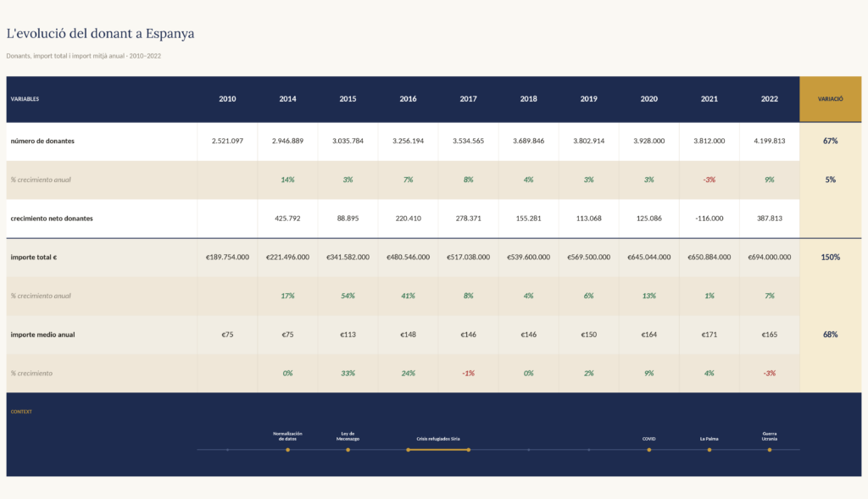Click the donor count 4.199.813
Image resolution: width=868 pixels, height=499 pixels.
770,141
